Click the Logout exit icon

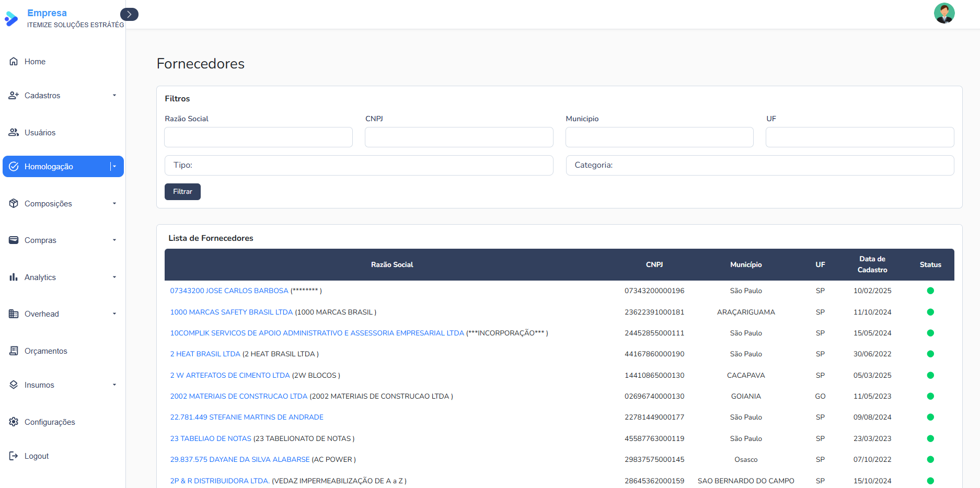pos(14,456)
